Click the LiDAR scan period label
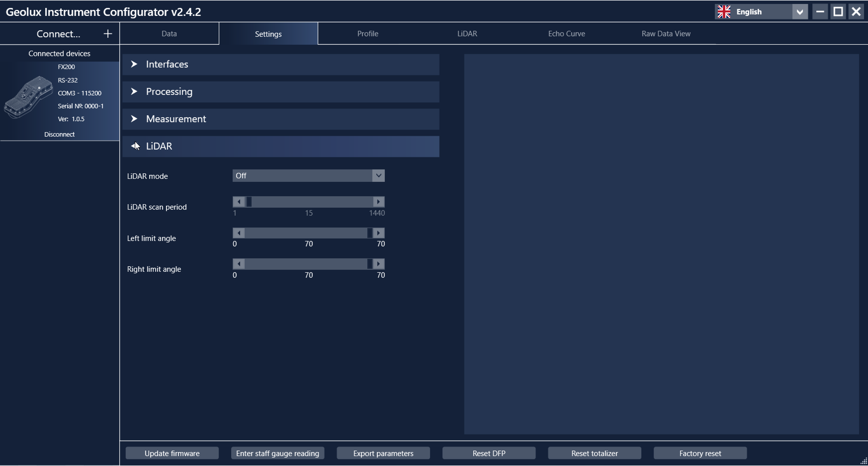Screen dimensions: 868x466 [x=157, y=207]
